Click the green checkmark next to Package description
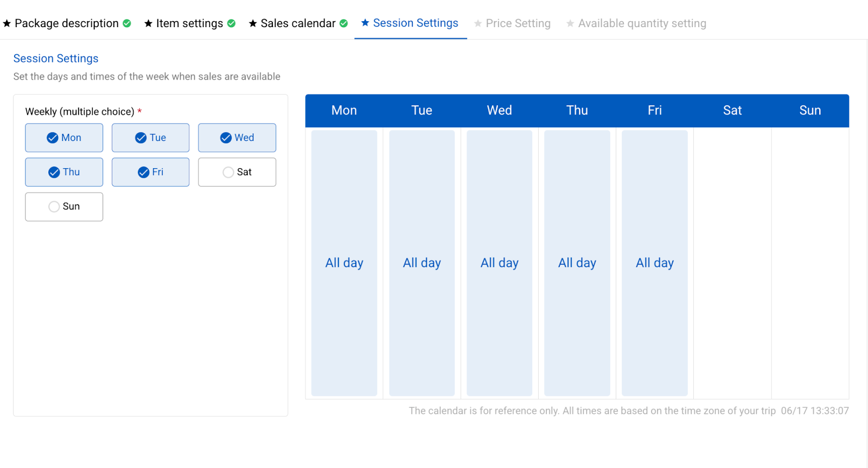This screenshot has height=468, width=868. pyautogui.click(x=127, y=23)
